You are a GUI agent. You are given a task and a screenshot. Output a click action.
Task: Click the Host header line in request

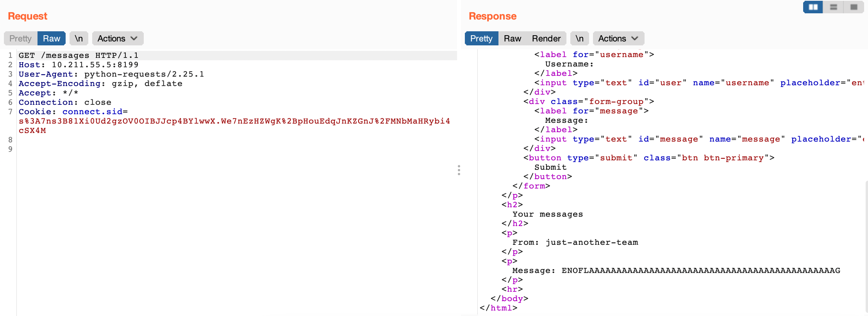point(79,65)
